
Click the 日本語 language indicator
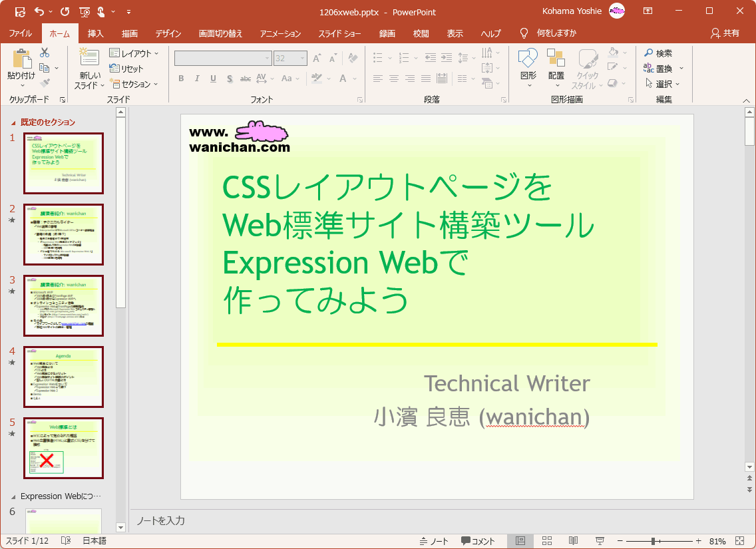pyautogui.click(x=94, y=541)
